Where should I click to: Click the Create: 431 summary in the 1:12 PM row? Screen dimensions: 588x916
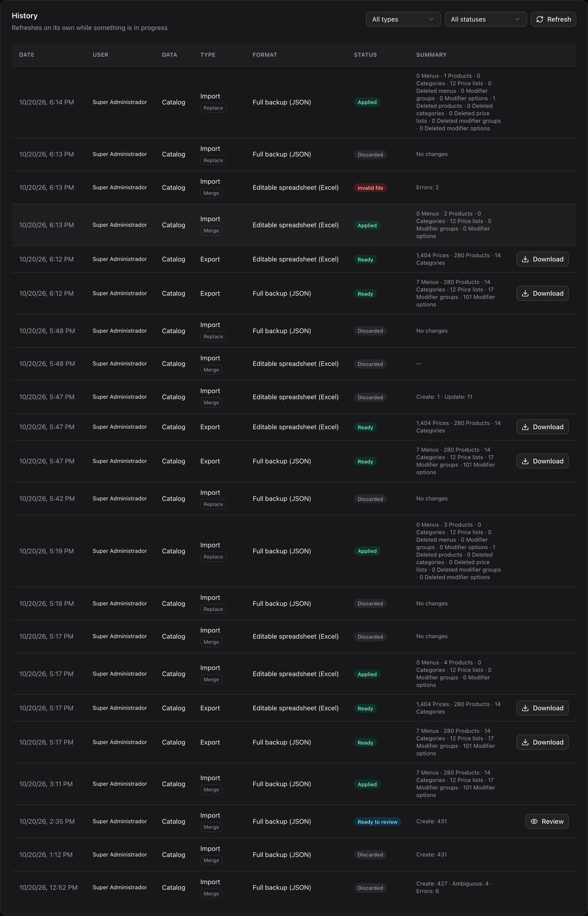[431, 854]
